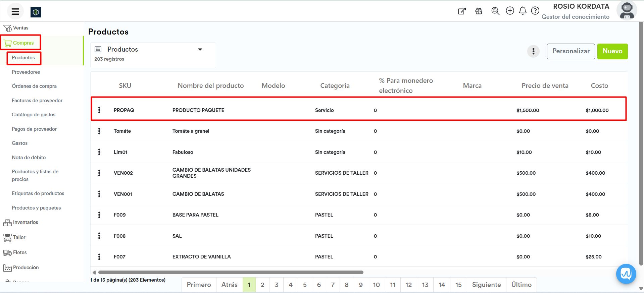Click the horizontal table scrollbar
This screenshot has height=293, width=644.
(231, 272)
